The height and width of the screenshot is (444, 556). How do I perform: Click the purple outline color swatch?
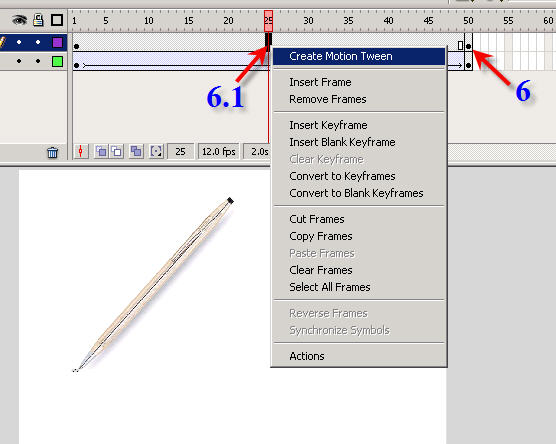(x=57, y=43)
